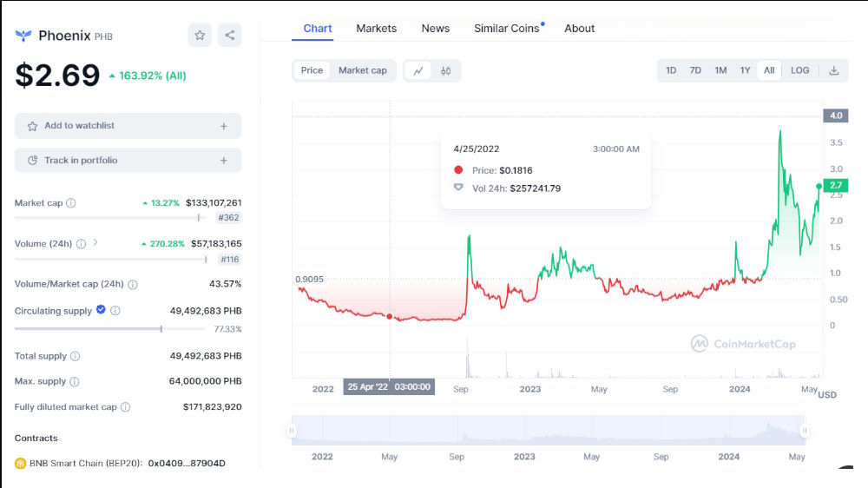Show Max. supply info icon
Viewport: 868px width, 488px height.
coord(75,382)
